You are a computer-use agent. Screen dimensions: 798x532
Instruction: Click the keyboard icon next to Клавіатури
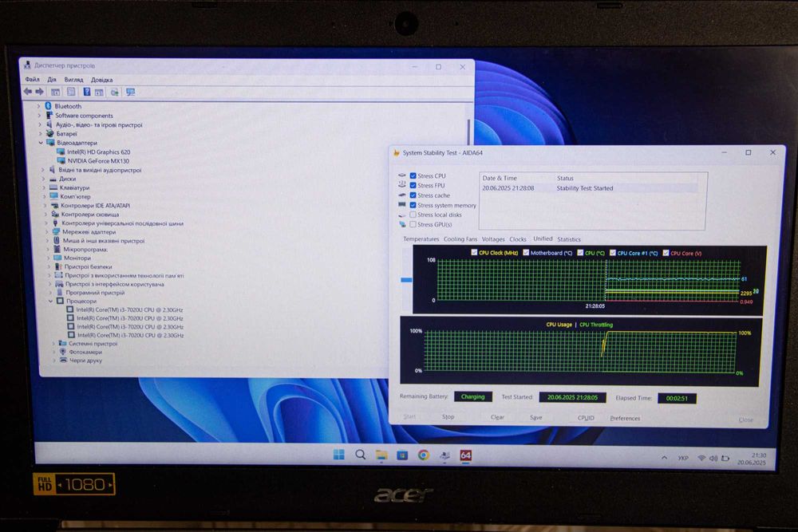53,187
